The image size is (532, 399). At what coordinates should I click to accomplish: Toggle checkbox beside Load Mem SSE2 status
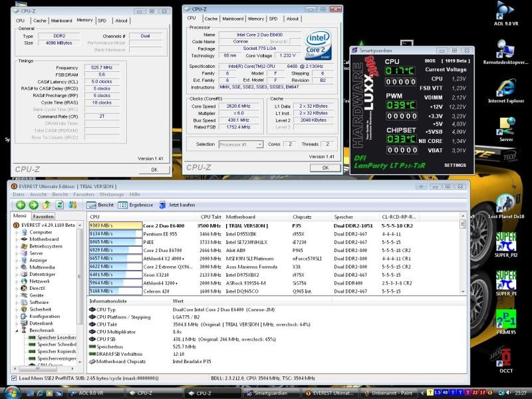pyautogui.click(x=14, y=378)
